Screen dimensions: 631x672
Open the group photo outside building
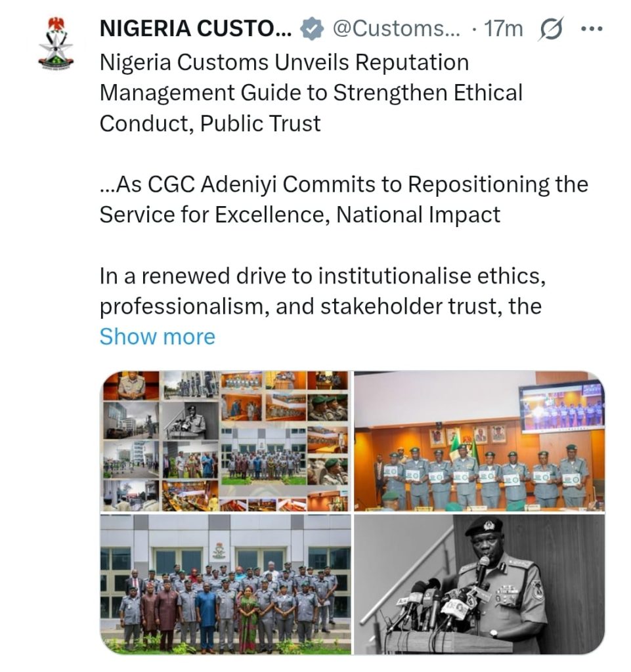(225, 584)
